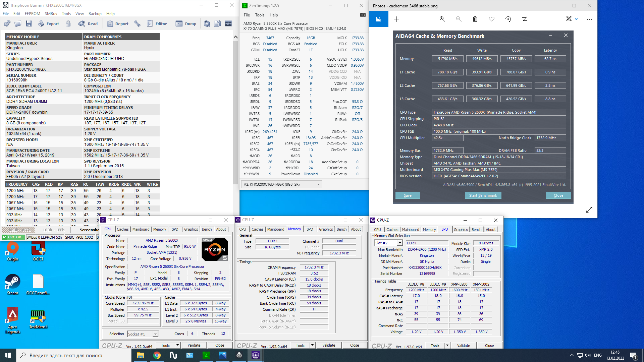Click the Start Benchmark button in AIDA64
The width and height of the screenshot is (644, 362).
click(x=483, y=195)
